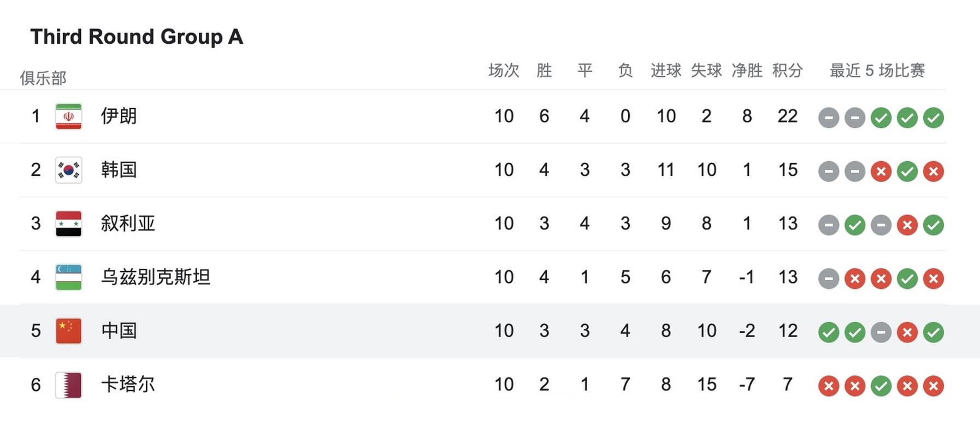Click the 最近 5 场比赛 column header
This screenshot has width=980, height=437.
click(877, 70)
